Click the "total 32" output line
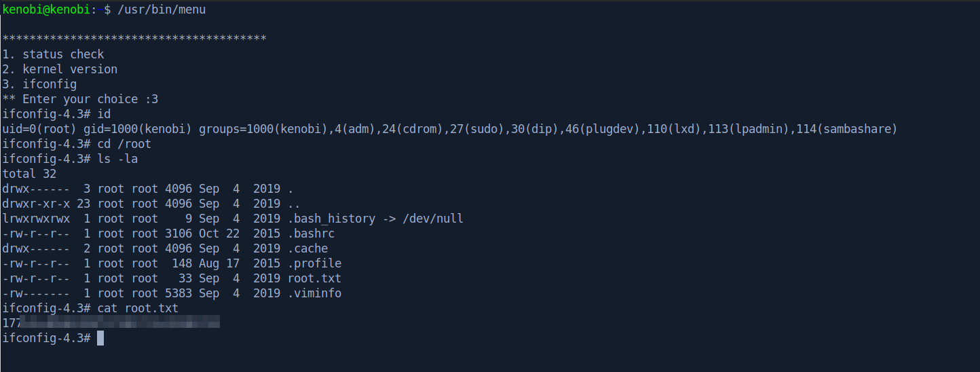The image size is (980, 372). 29,174
